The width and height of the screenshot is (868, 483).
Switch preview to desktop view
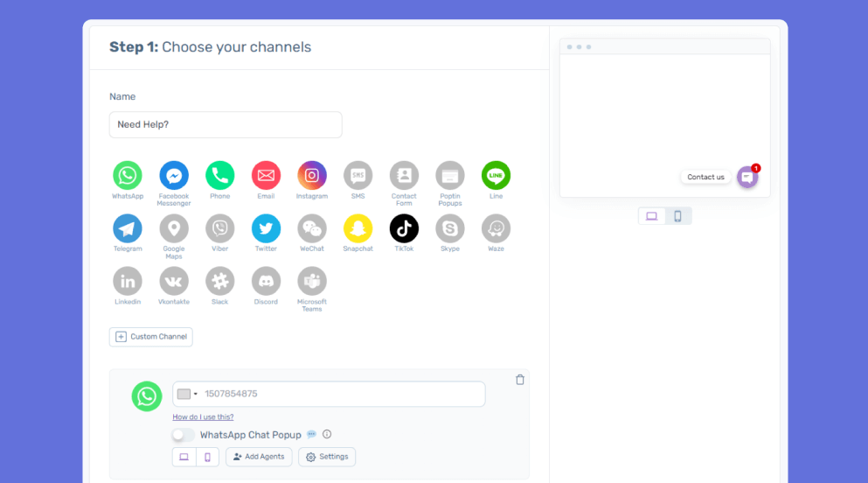[x=652, y=216]
